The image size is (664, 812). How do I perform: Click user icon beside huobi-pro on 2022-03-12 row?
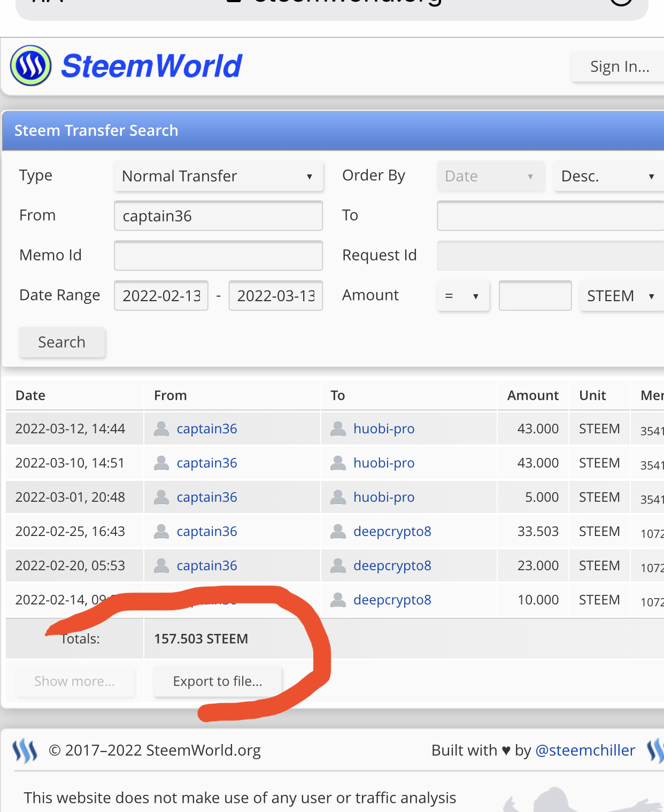338,428
